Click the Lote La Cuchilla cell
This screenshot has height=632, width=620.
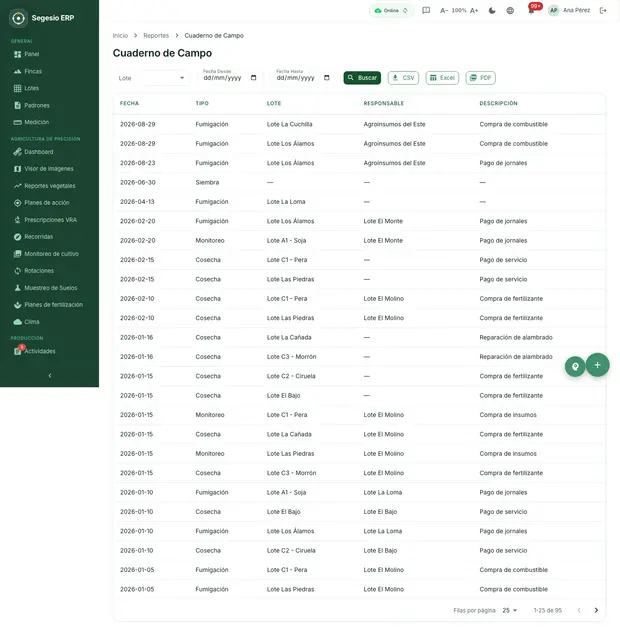pyautogui.click(x=289, y=125)
